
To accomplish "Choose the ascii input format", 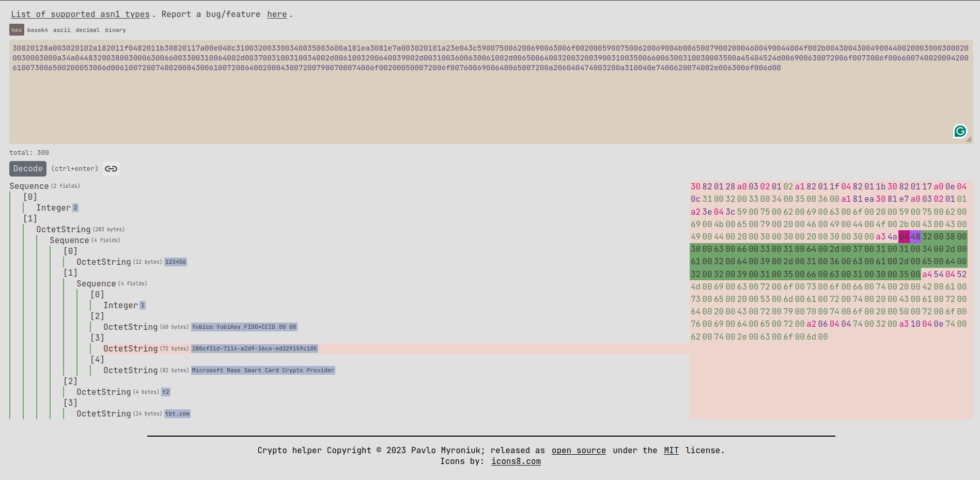I will coord(61,30).
